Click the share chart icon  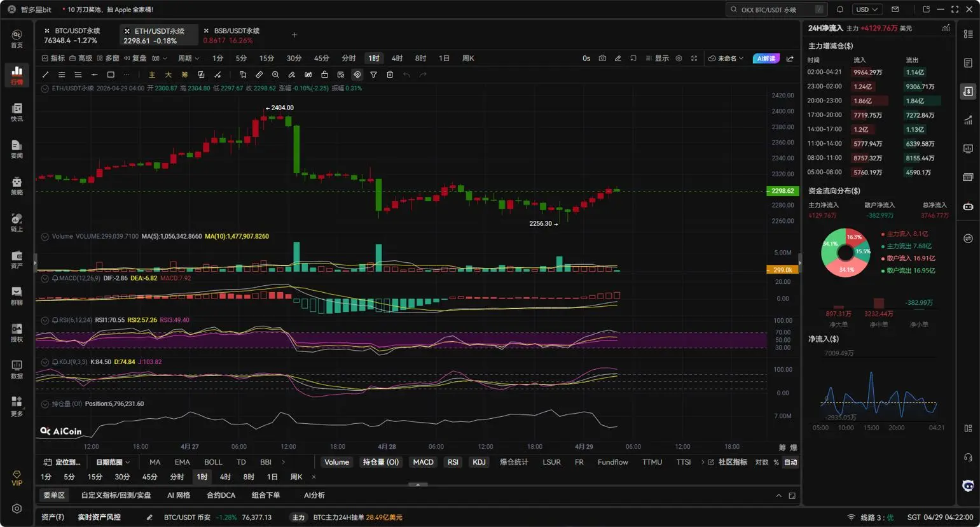coord(790,58)
